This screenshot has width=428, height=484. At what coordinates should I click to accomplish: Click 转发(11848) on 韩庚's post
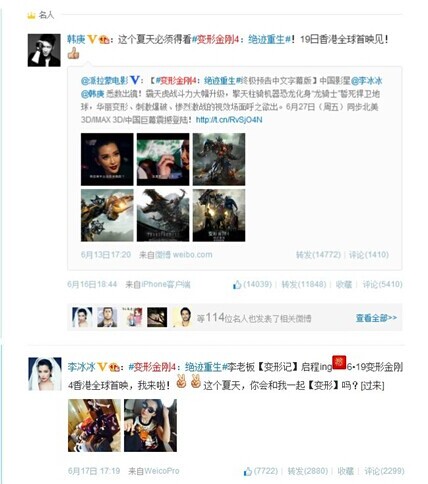pyautogui.click(x=304, y=285)
